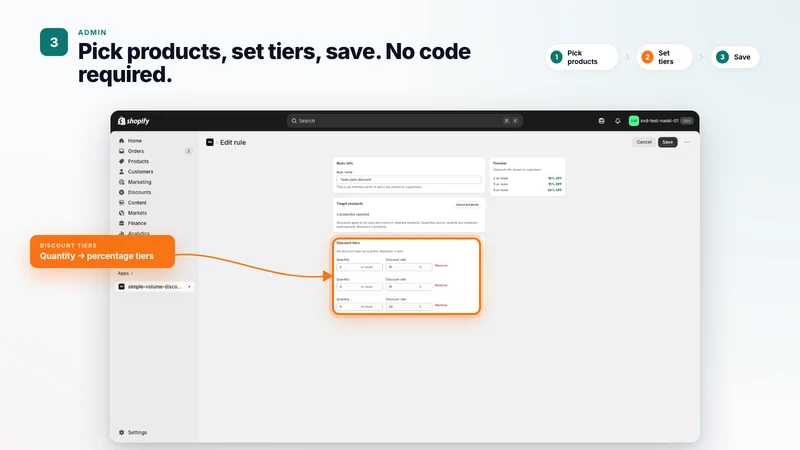This screenshot has height=450, width=800.
Task: Click the Save button
Action: (x=667, y=142)
